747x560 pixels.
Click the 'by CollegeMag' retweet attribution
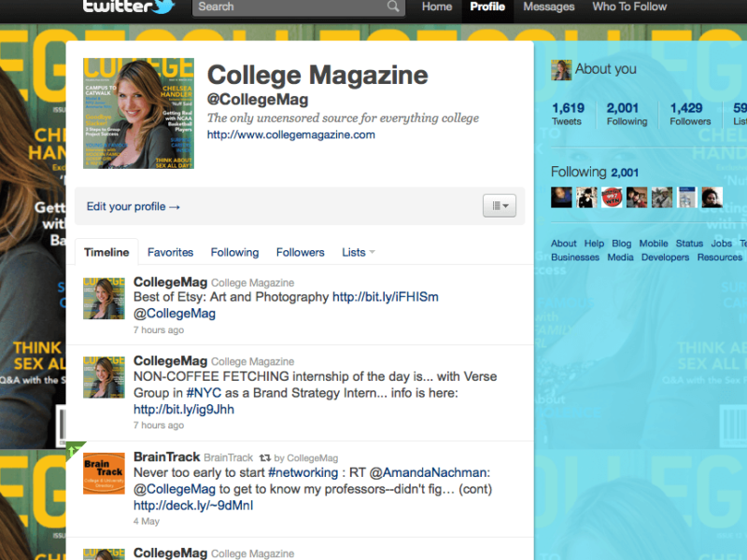tap(306, 458)
